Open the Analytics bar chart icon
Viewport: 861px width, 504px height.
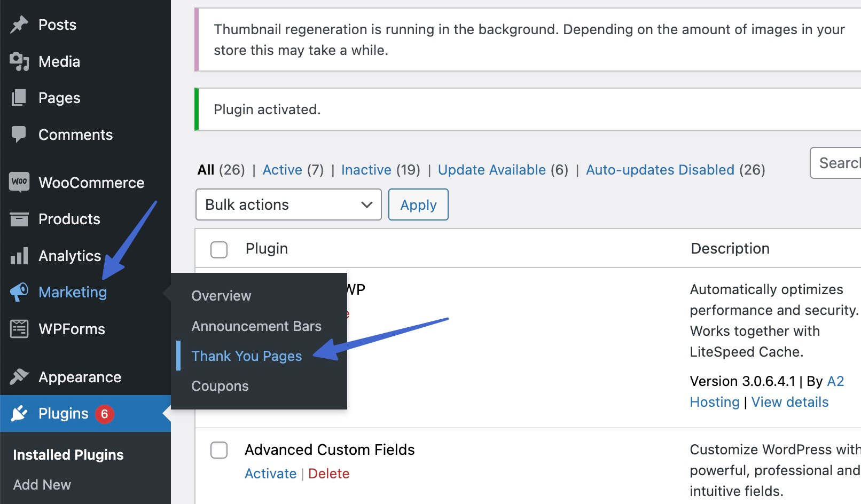pos(19,256)
